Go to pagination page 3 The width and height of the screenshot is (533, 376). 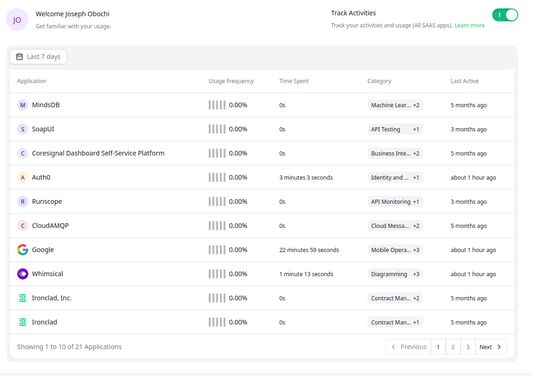click(468, 347)
